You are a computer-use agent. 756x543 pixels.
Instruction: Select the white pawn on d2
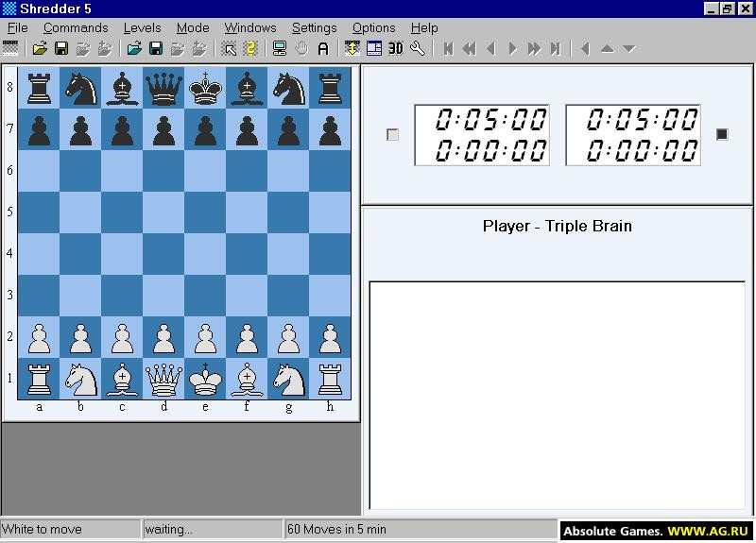163,337
